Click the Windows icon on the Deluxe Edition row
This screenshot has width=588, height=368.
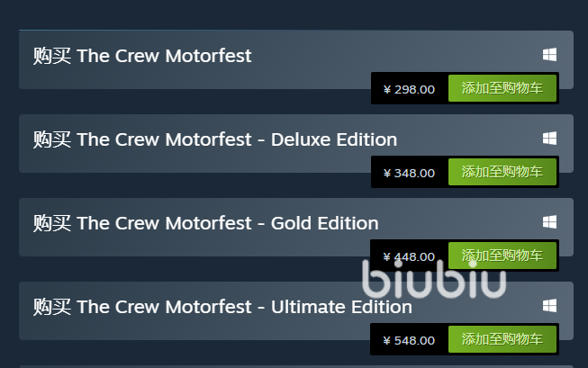[x=549, y=139]
